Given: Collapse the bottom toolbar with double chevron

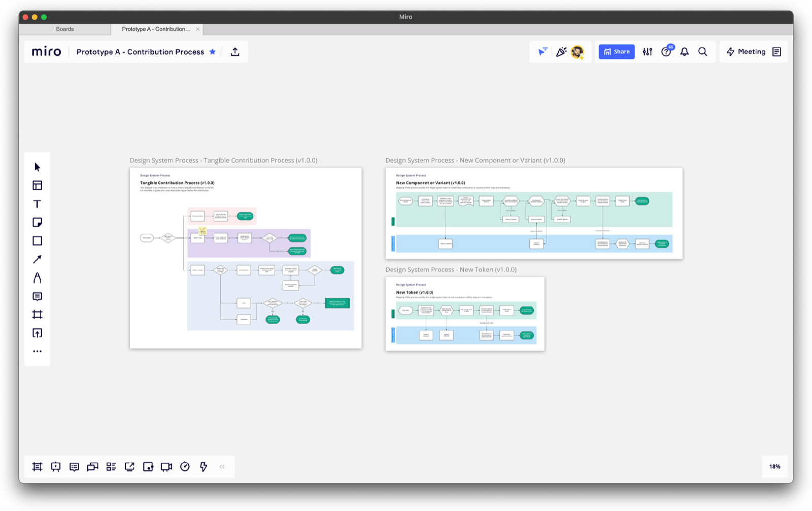Looking at the screenshot, I should [x=222, y=467].
